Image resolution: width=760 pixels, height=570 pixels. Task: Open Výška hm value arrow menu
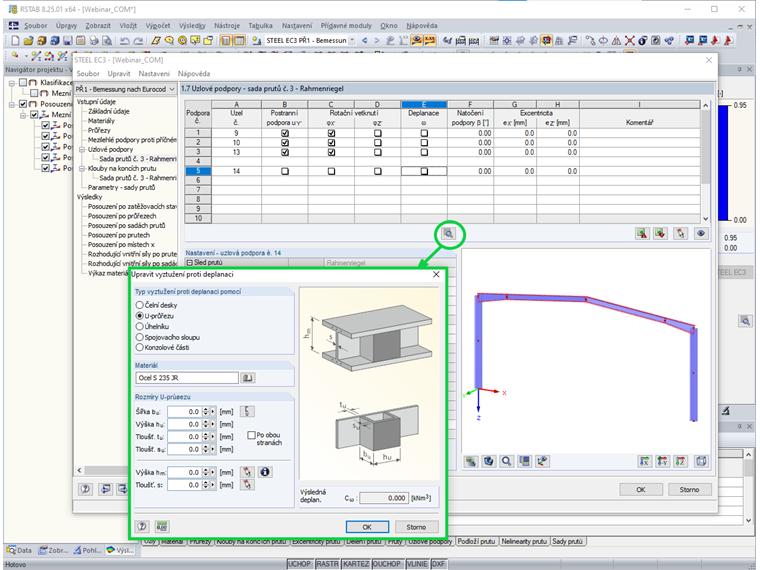click(212, 472)
